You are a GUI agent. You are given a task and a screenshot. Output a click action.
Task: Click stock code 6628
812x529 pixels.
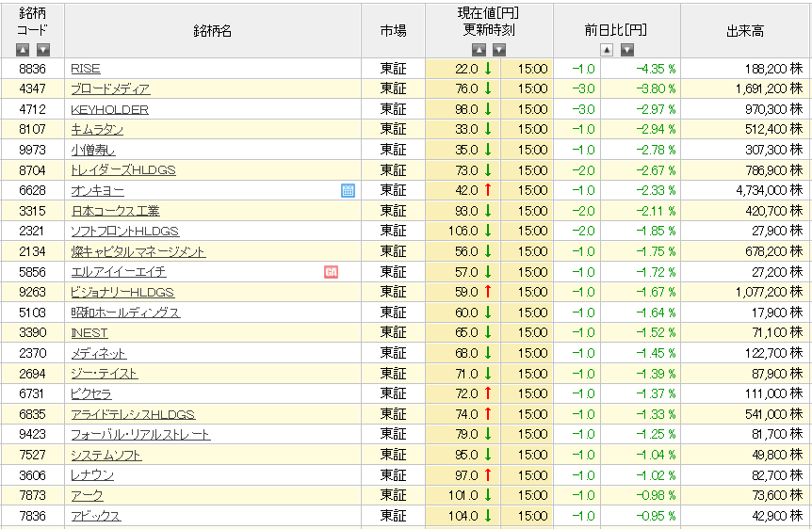[33, 190]
